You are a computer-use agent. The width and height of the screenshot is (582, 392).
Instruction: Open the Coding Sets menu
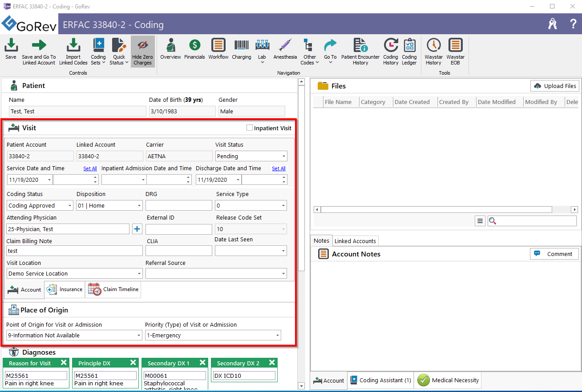[98, 52]
